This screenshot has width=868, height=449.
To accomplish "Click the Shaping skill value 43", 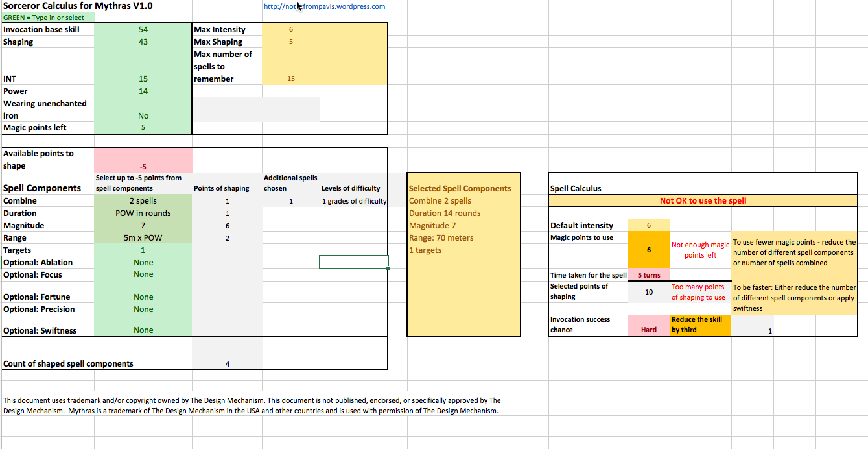I will tap(143, 42).
